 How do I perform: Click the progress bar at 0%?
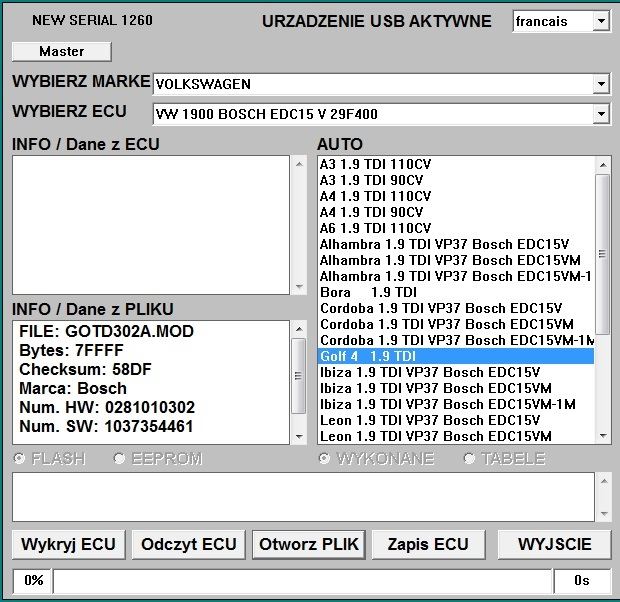click(x=302, y=581)
